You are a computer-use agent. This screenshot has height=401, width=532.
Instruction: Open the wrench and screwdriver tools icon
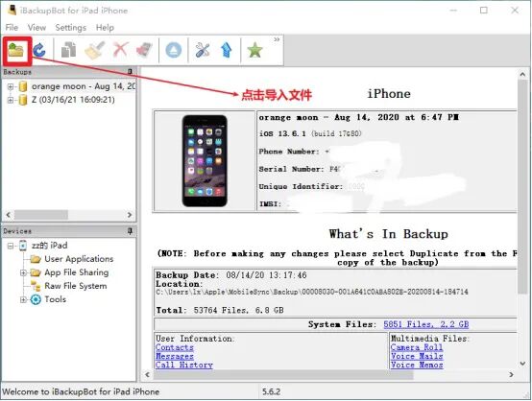click(203, 50)
